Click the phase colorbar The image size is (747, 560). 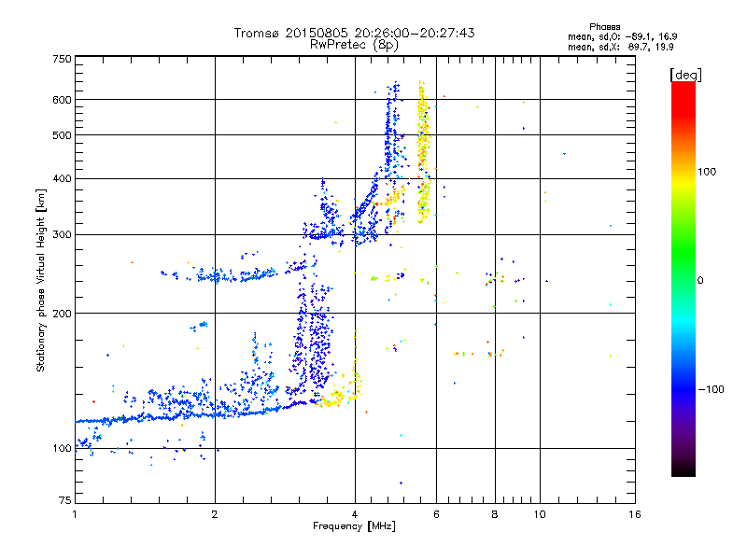pyautogui.click(x=684, y=278)
